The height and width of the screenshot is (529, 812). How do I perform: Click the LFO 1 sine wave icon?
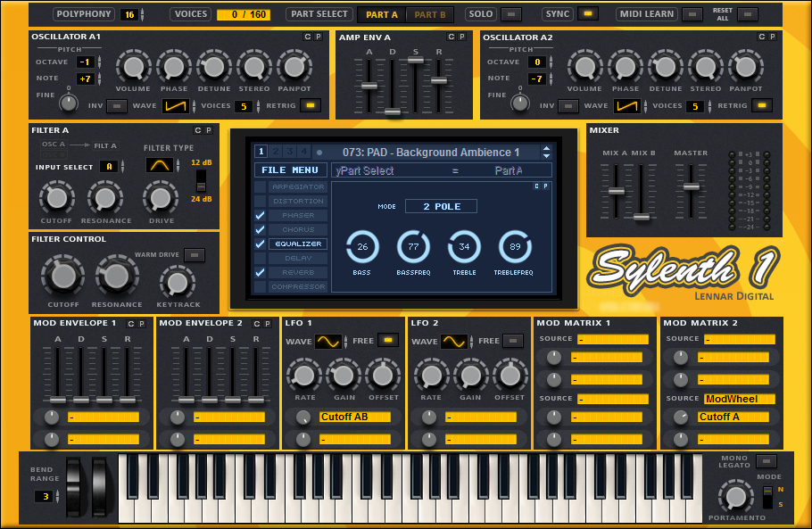tap(328, 341)
